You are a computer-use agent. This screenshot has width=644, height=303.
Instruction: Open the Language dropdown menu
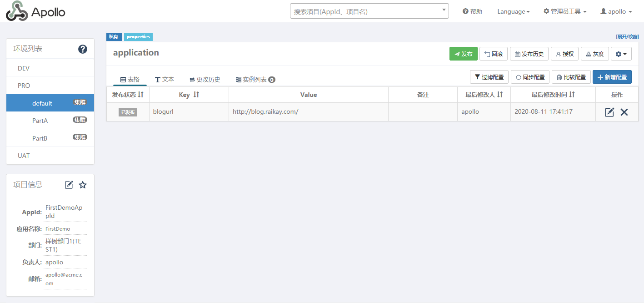[513, 11]
